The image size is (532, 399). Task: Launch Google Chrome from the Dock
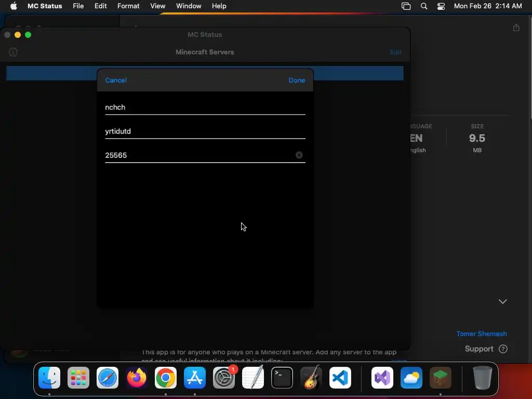(x=166, y=378)
